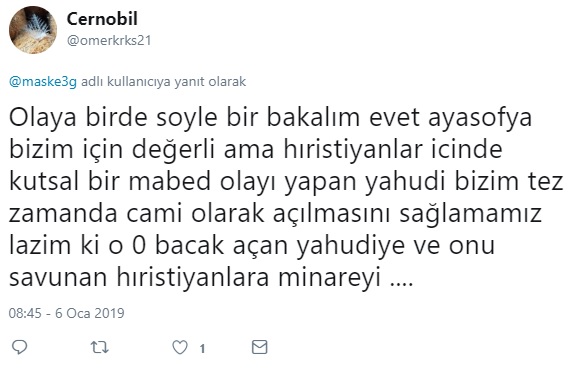
Task: Click the @omerkrks21 handle
Action: tap(109, 40)
